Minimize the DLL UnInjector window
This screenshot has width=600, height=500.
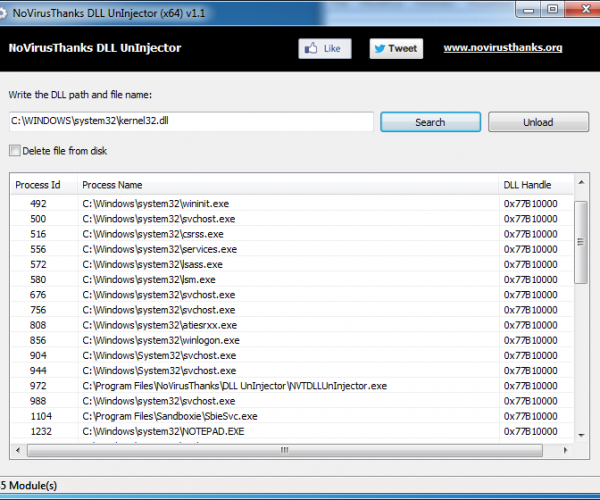coord(528,10)
